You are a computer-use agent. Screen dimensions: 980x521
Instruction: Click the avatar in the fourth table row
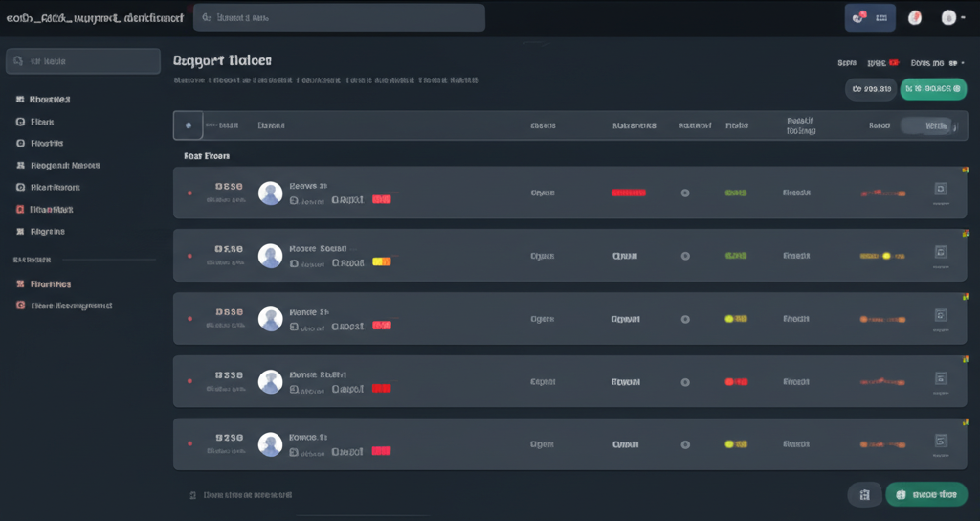coord(271,382)
